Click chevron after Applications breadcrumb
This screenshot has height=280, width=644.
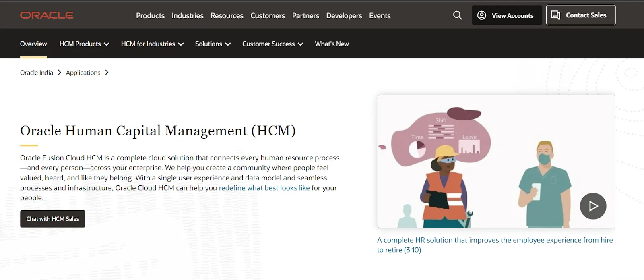107,73
